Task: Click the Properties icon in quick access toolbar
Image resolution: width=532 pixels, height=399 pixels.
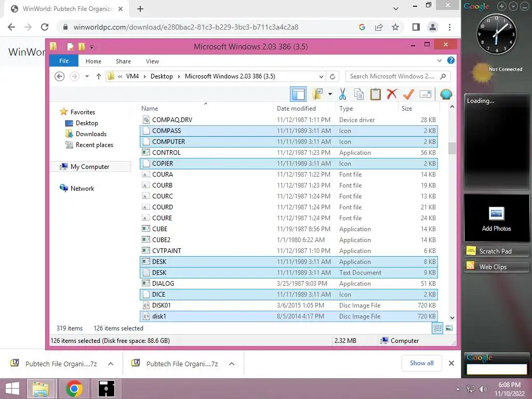Action: click(x=71, y=46)
